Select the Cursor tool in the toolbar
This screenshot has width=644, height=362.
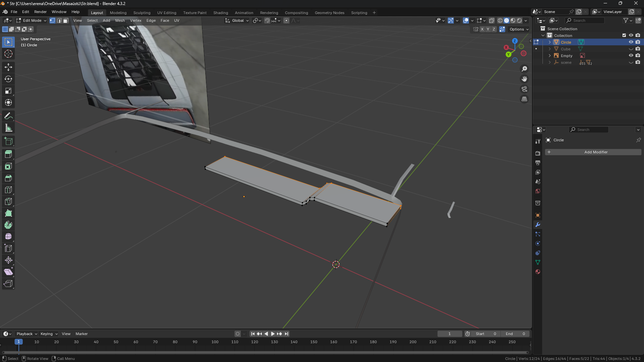(x=8, y=54)
